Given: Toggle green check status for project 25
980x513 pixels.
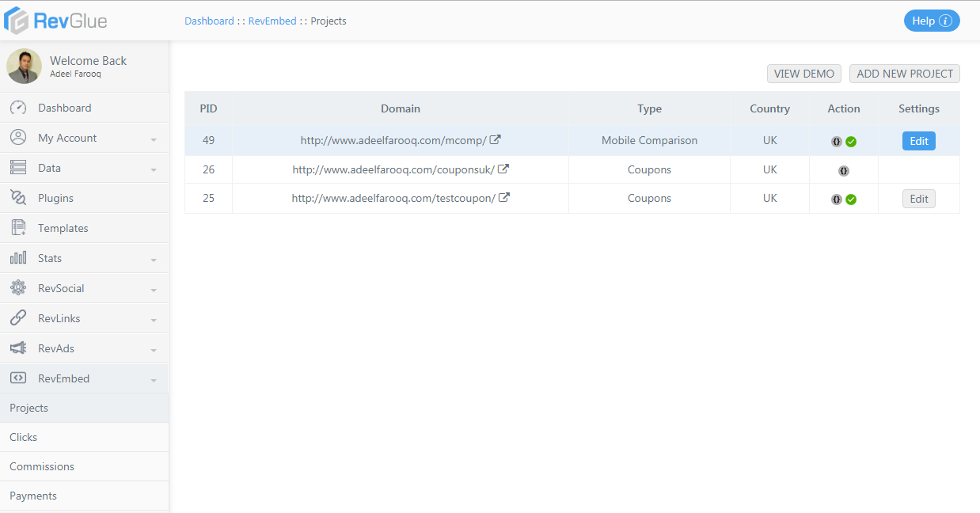Looking at the screenshot, I should click(851, 199).
